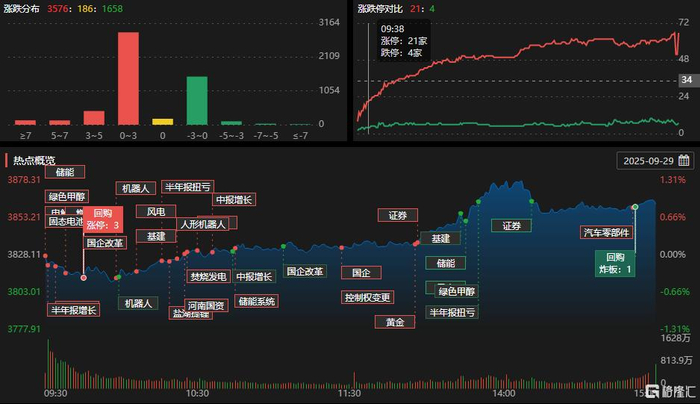Image resolution: width=700 pixels, height=404 pixels.
Task: Select the yellow 0 flat bar
Action: tap(162, 122)
